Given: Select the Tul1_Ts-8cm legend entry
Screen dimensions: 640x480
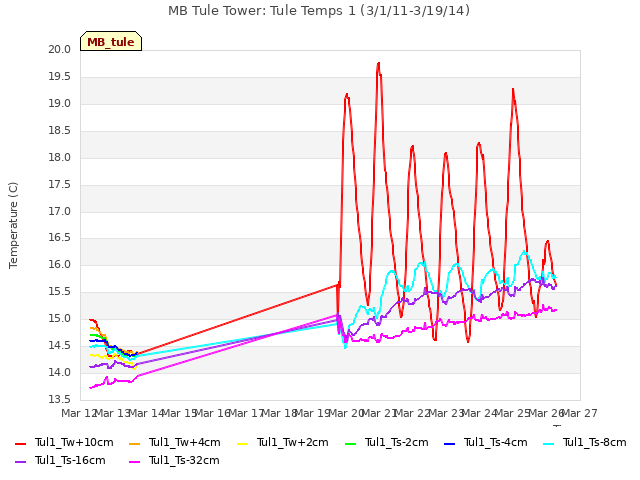Looking at the screenshot, I should click(x=584, y=442).
